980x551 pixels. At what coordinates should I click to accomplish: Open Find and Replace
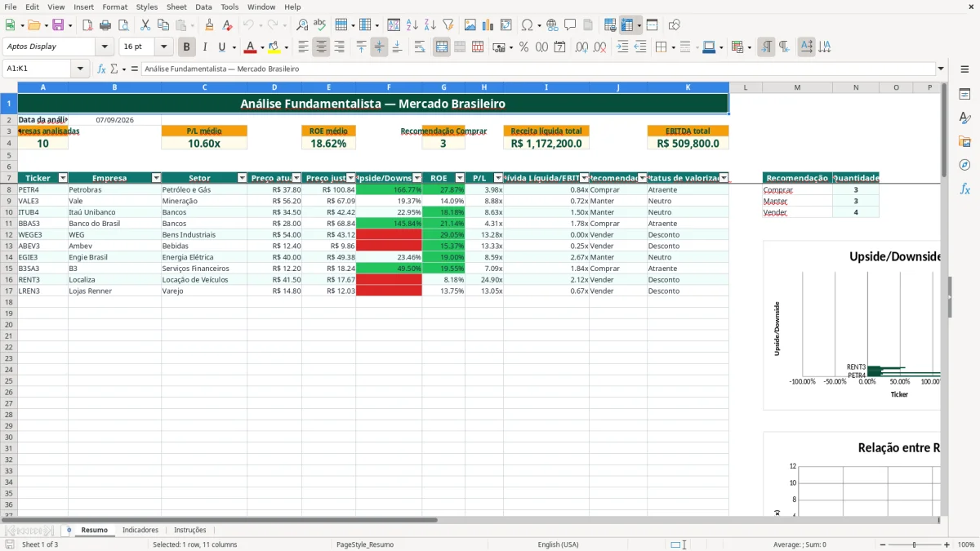[x=302, y=25]
